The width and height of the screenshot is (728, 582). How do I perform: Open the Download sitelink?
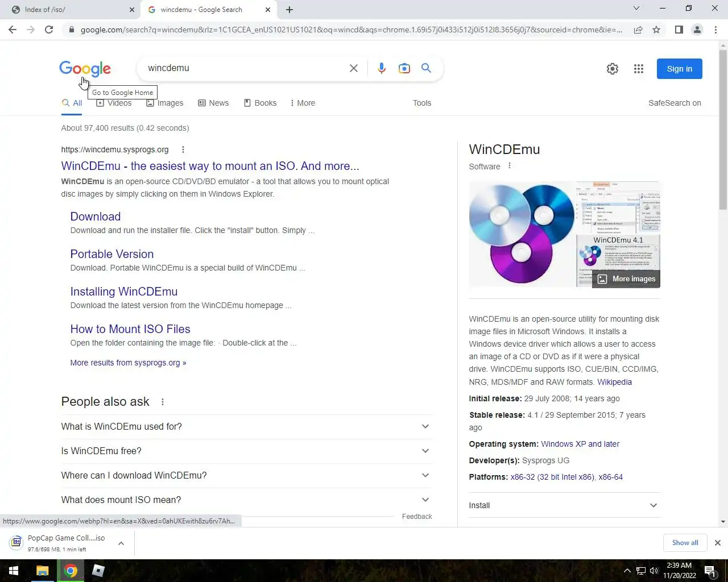(96, 217)
